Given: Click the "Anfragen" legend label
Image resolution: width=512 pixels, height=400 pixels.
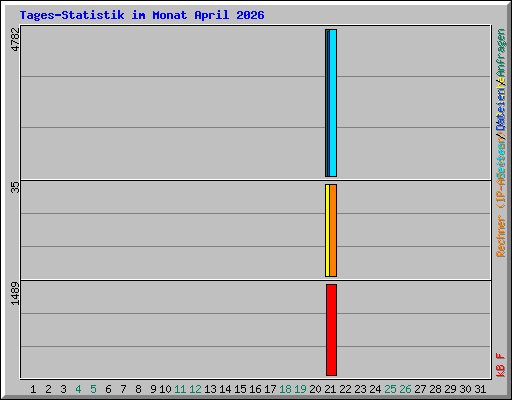Looking at the screenshot, I should [x=501, y=53].
